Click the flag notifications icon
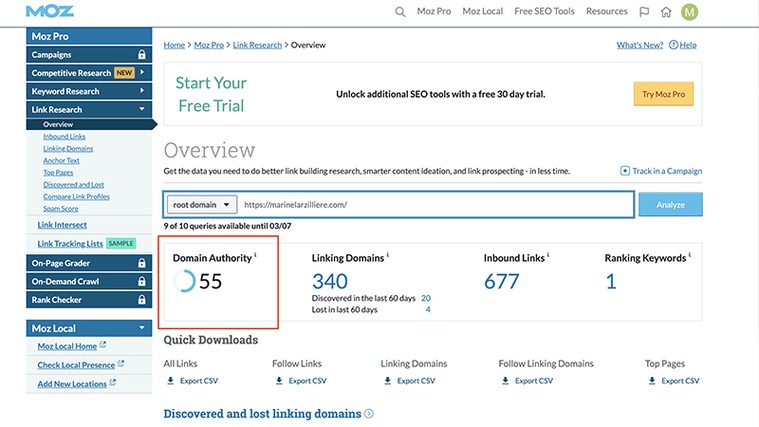The height and width of the screenshot is (427, 759). click(x=644, y=12)
